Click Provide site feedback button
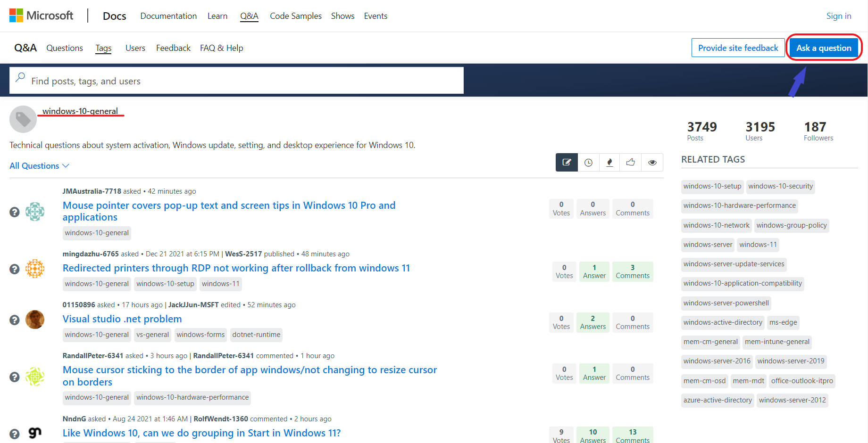 (738, 48)
